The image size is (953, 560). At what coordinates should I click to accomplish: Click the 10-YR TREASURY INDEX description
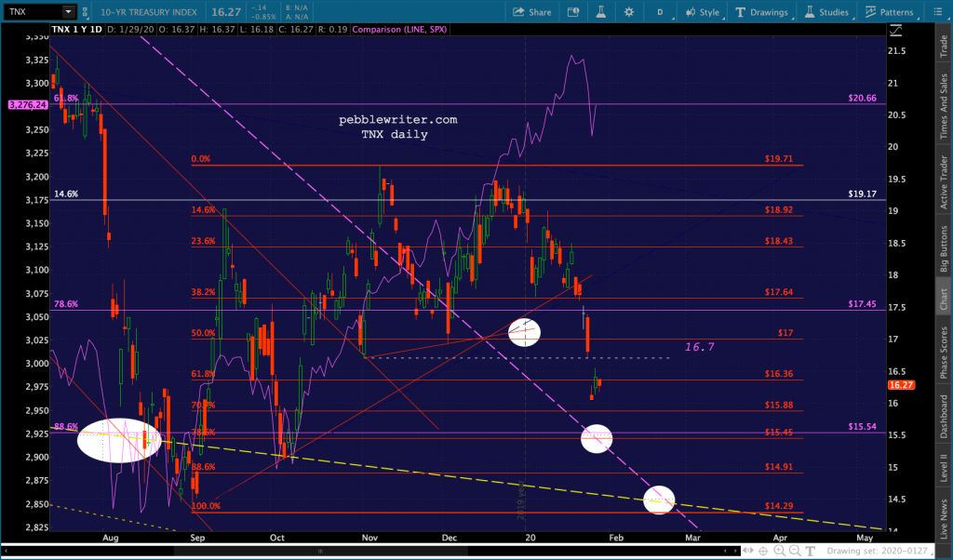(149, 12)
